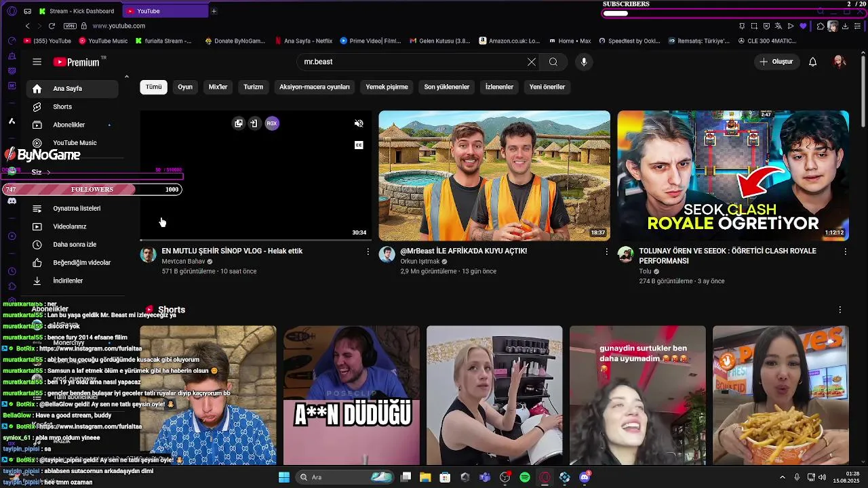The width and height of the screenshot is (868, 488).
Task: Open Oynatma listeleri in sidebar
Action: (73, 208)
